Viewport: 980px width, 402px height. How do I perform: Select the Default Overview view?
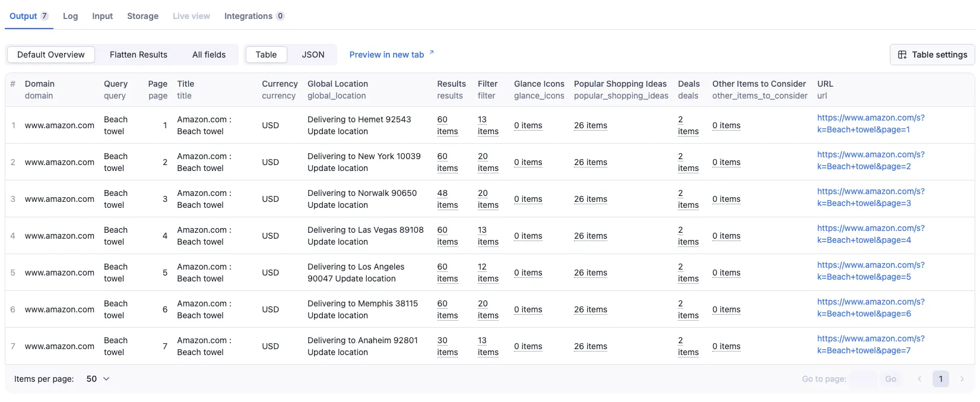coord(51,55)
